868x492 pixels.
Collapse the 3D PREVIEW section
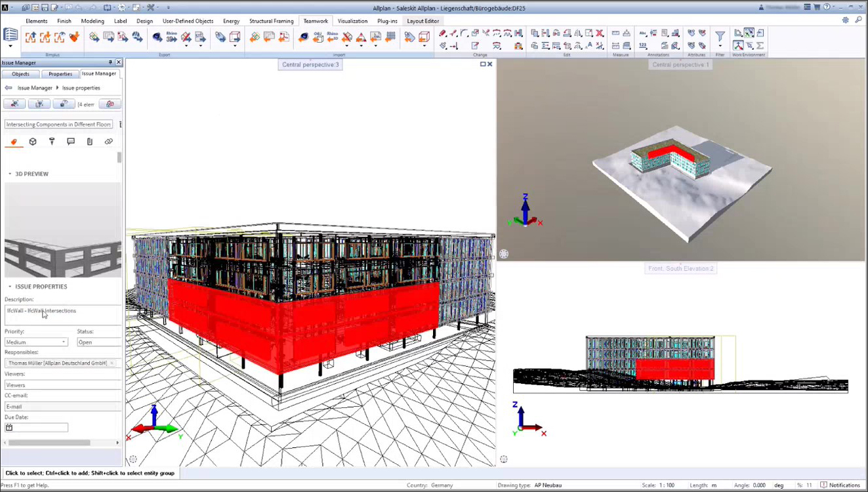(10, 174)
